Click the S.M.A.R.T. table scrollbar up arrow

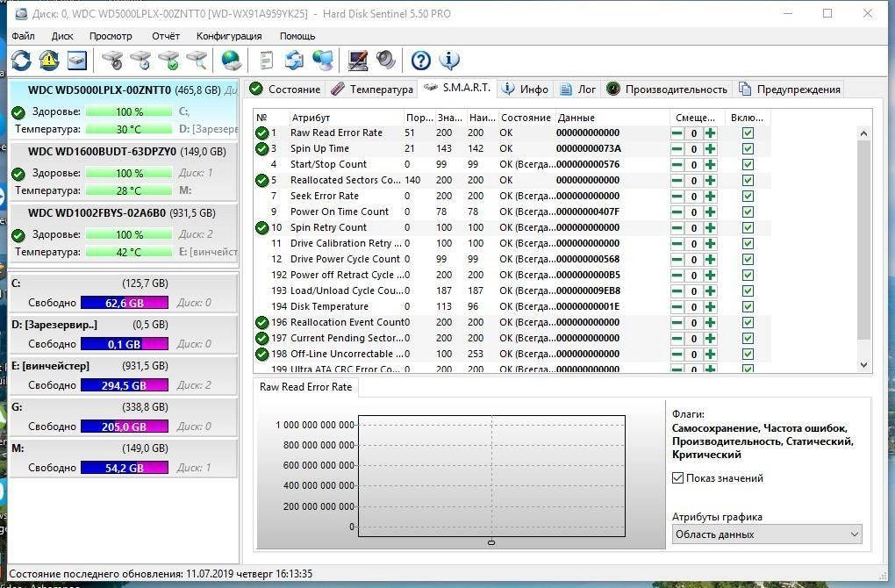(863, 133)
